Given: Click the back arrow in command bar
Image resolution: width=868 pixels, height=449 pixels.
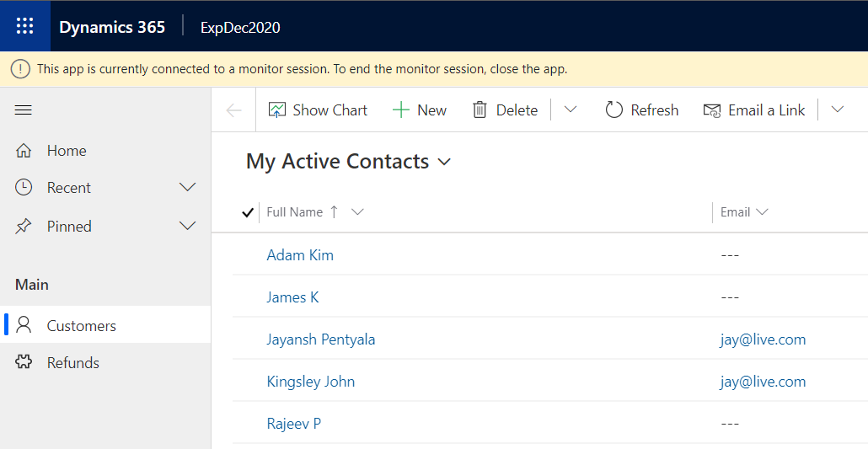Looking at the screenshot, I should point(233,110).
